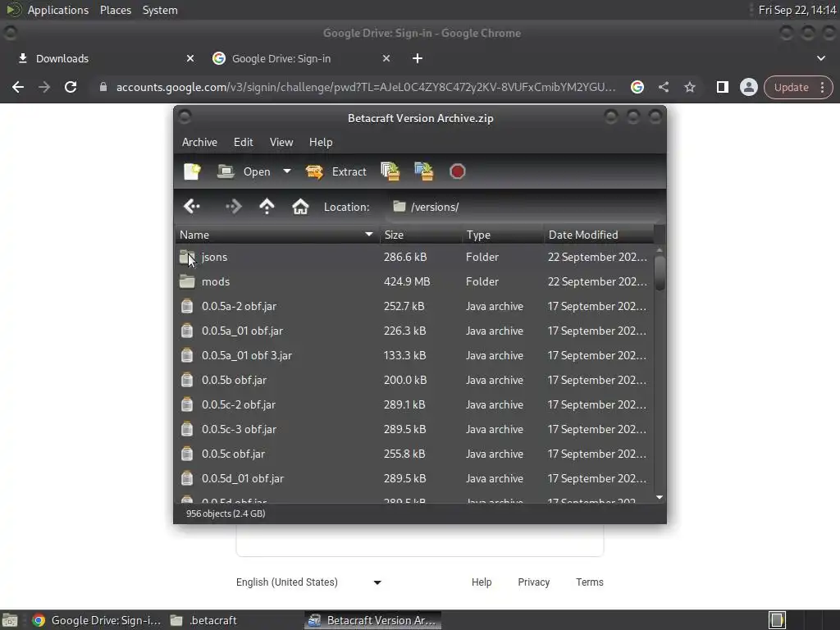The image size is (840, 630).
Task: Select file 0.0.5c-3 obf.jar
Action: click(414, 430)
